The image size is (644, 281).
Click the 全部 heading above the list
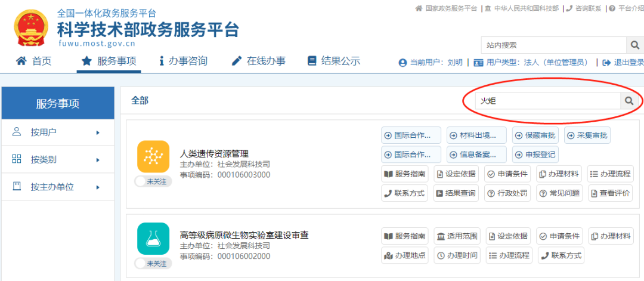click(140, 101)
